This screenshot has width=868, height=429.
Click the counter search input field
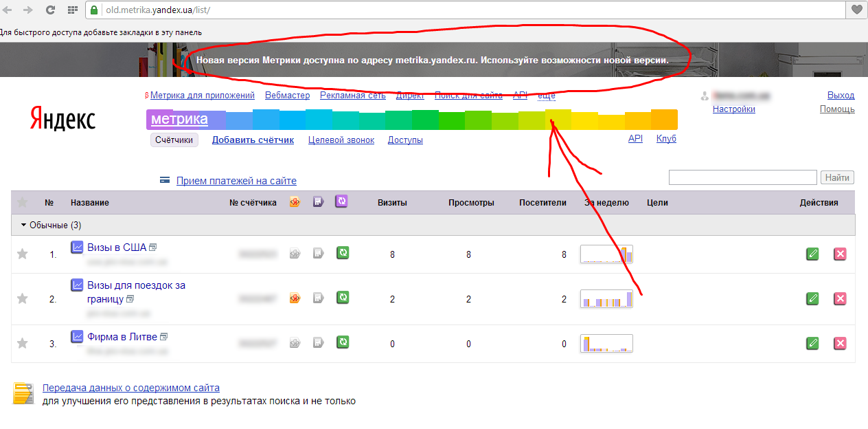click(743, 177)
